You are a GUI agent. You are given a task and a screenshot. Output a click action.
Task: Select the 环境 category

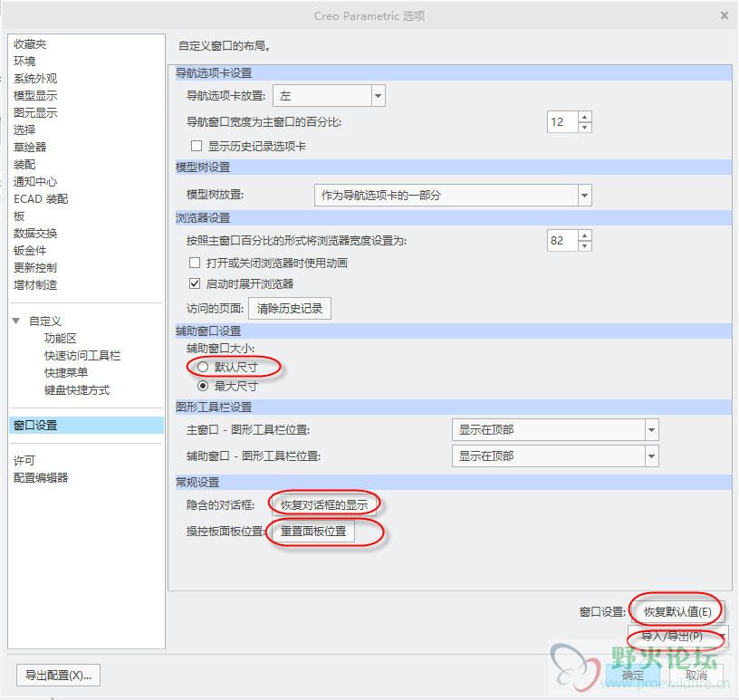tap(24, 62)
